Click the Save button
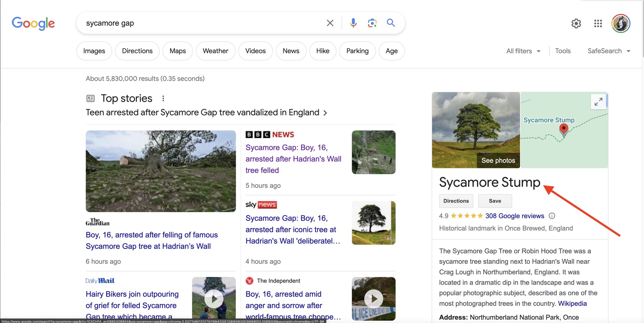 tap(495, 201)
